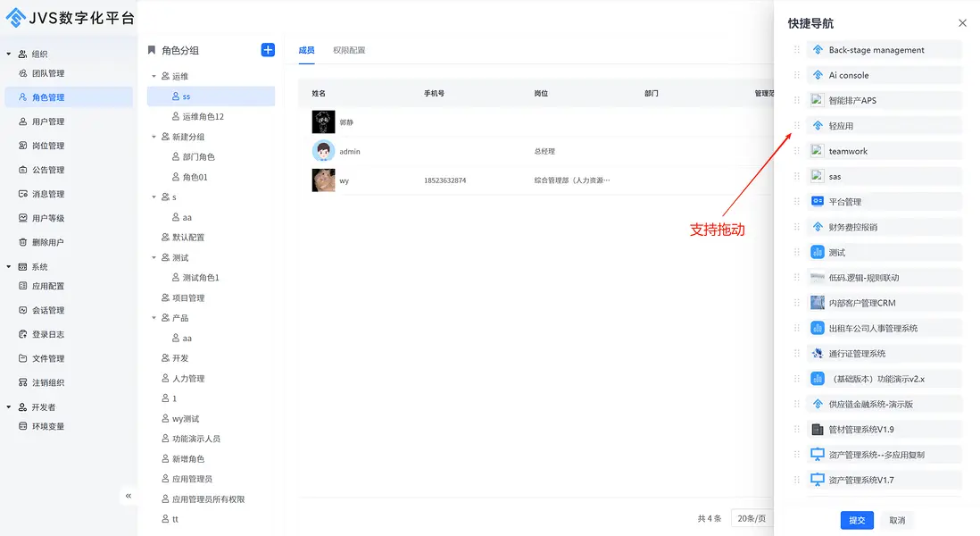Collapse the 系统 sidebar section

(x=9, y=266)
